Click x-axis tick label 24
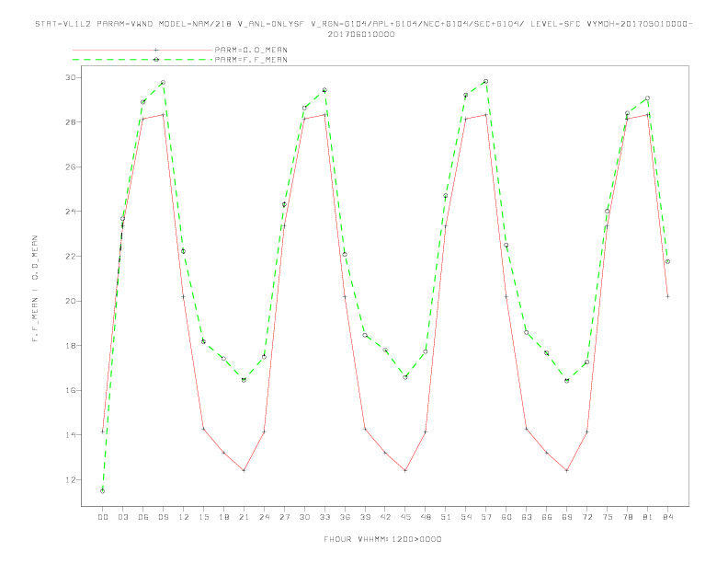 [x=264, y=517]
